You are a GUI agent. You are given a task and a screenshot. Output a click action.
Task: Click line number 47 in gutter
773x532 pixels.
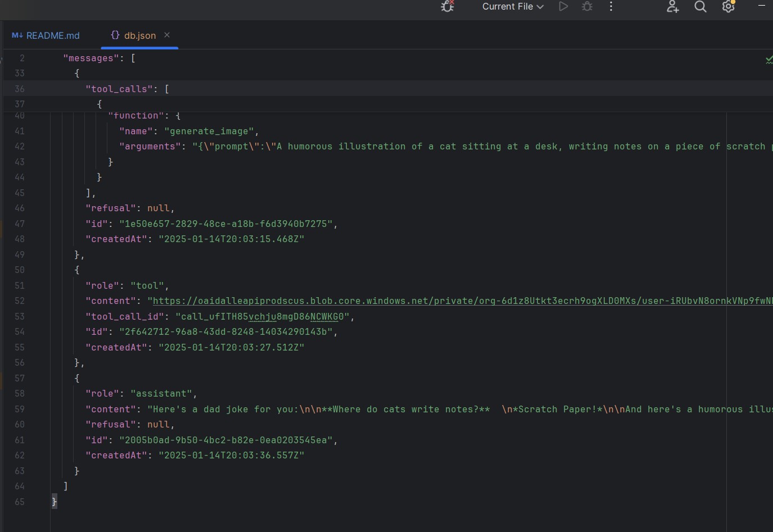(x=20, y=224)
